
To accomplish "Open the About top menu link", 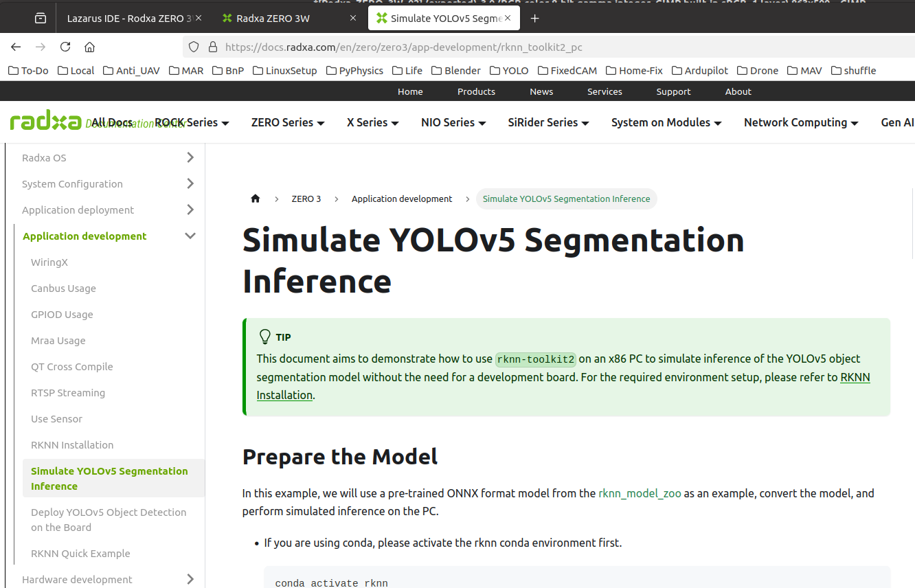I will pyautogui.click(x=738, y=91).
